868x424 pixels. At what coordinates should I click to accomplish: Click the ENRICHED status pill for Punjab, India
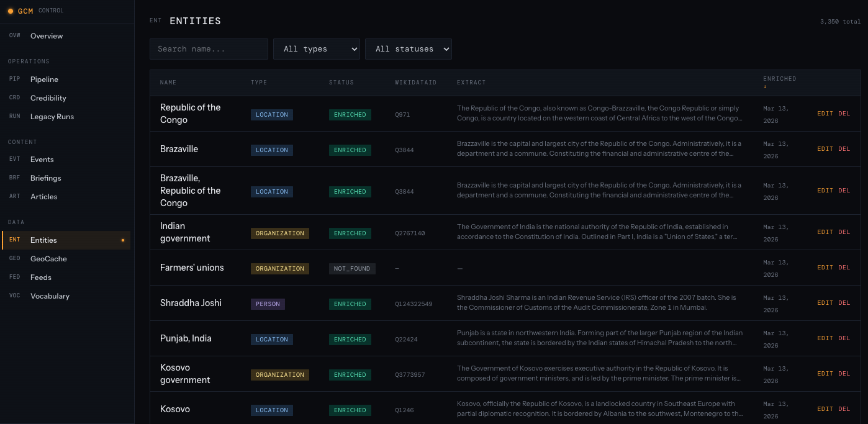pos(350,339)
